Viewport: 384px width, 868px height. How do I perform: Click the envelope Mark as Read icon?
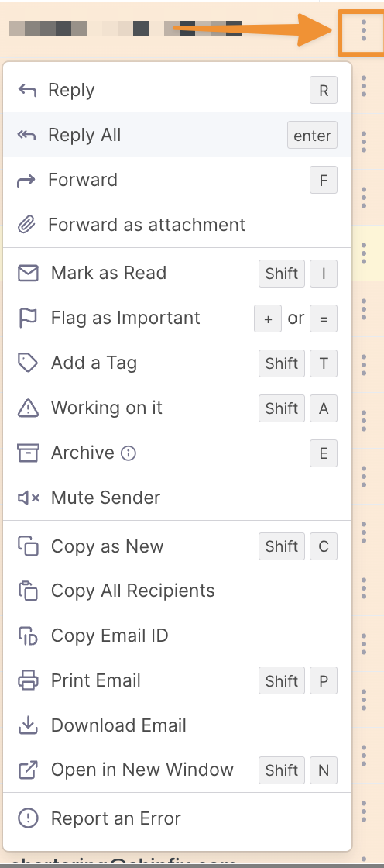point(28,273)
